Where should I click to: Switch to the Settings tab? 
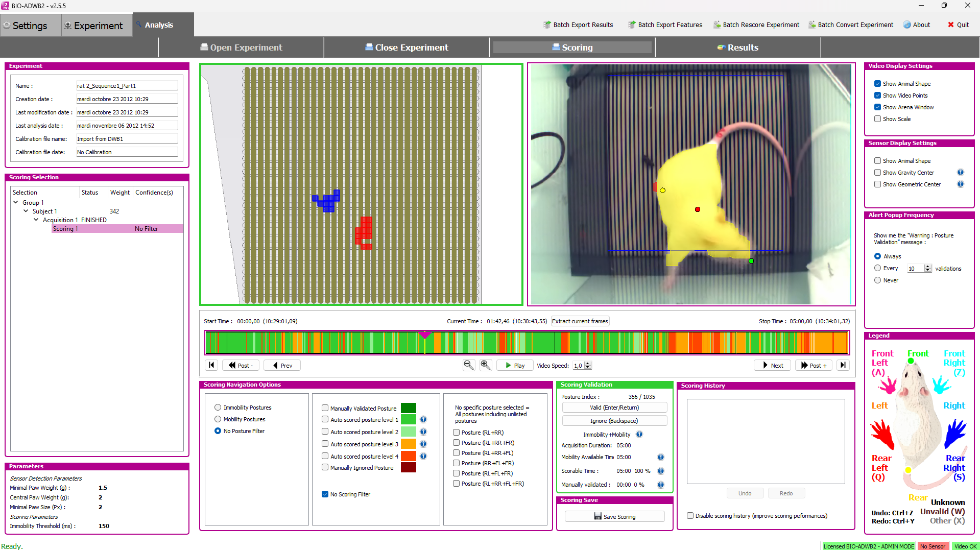coord(30,26)
